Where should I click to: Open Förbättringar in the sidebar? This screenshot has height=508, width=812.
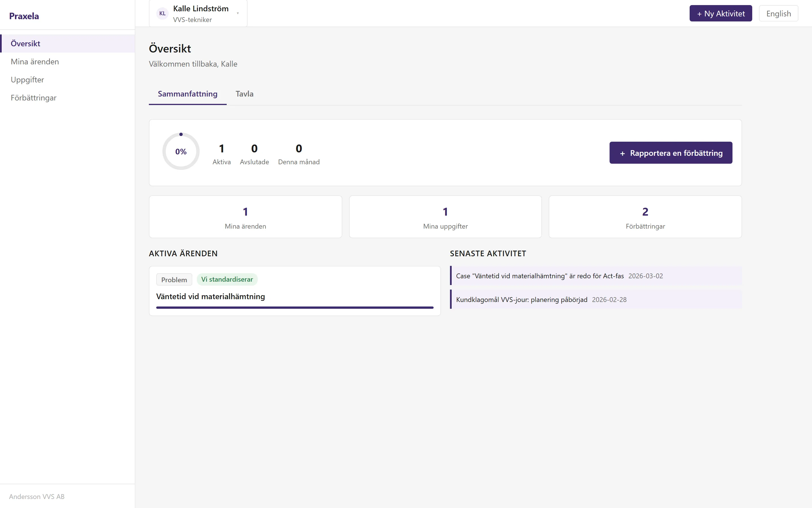pos(67,98)
